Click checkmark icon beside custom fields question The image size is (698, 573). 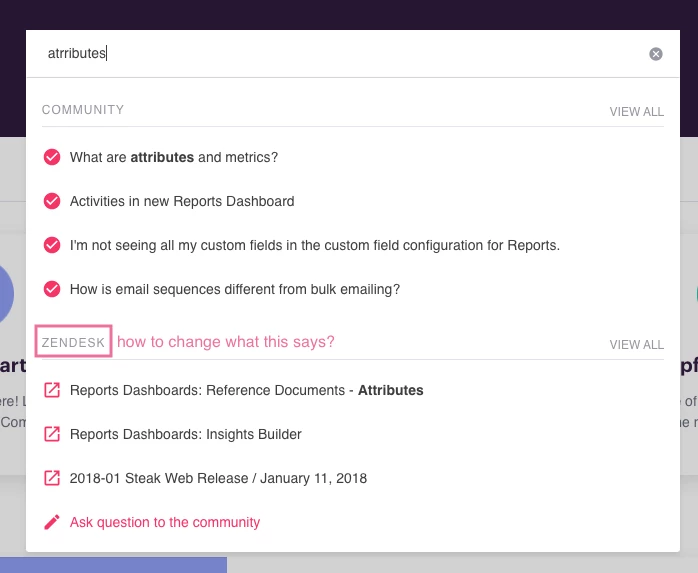52,245
